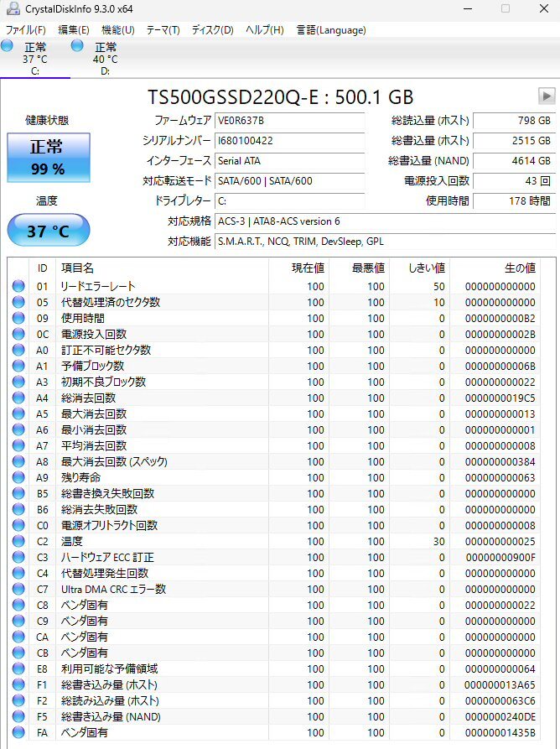Click the status icon for row B5 総書き換え失敗回数
The width and height of the screenshot is (560, 749).
18,493
